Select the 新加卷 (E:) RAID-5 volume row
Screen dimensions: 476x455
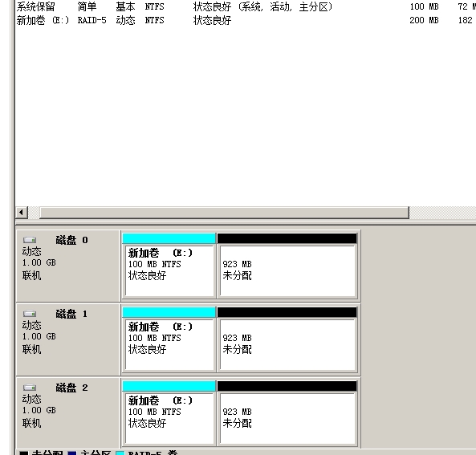click(246, 20)
